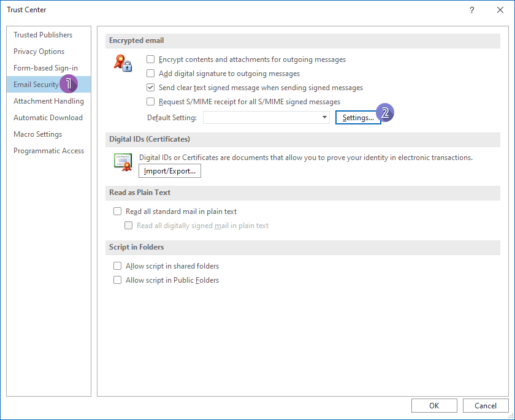Open the Programmatic Access section
Screen dimensions: 515x420
[x=48, y=150]
